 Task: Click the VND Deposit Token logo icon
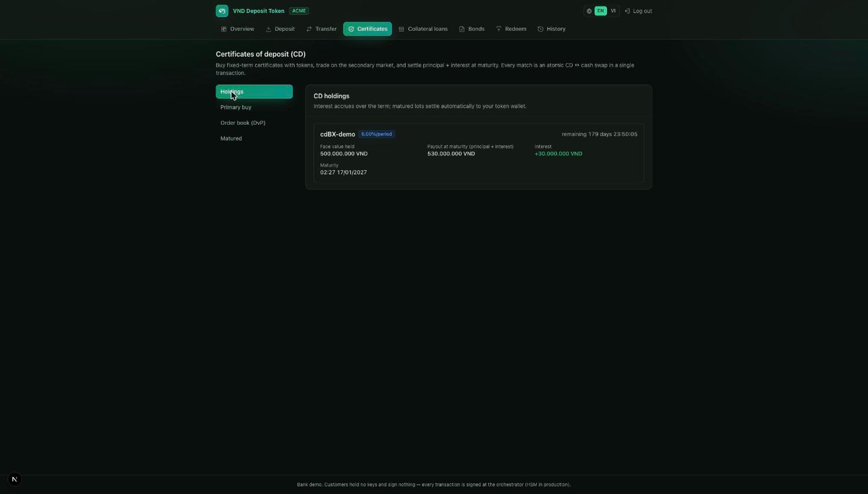tap(222, 11)
